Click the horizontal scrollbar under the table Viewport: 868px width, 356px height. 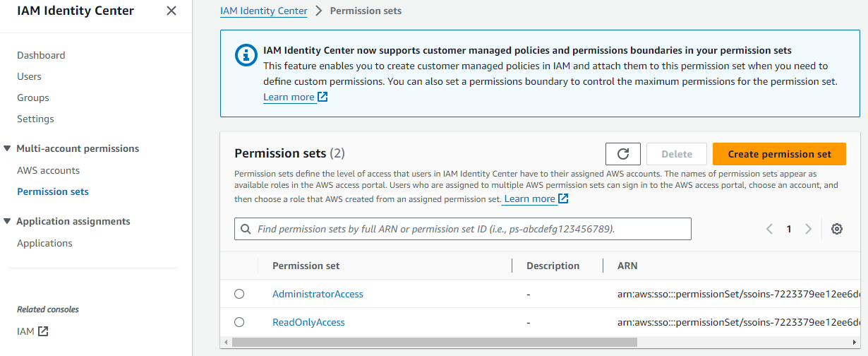tap(434, 343)
